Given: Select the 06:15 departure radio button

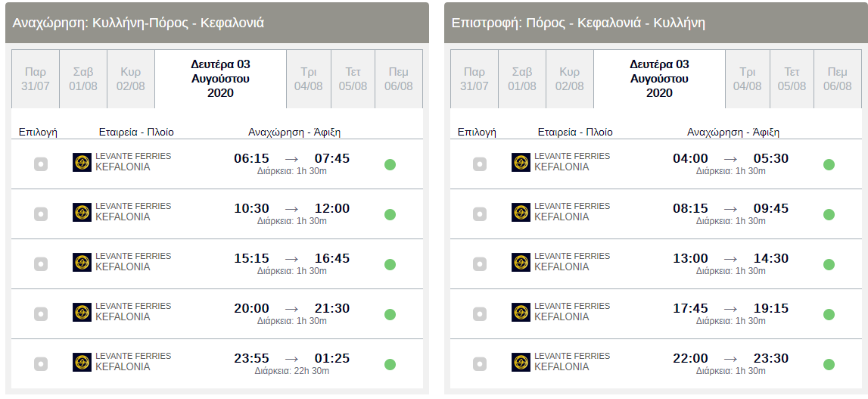Looking at the screenshot, I should [x=41, y=164].
